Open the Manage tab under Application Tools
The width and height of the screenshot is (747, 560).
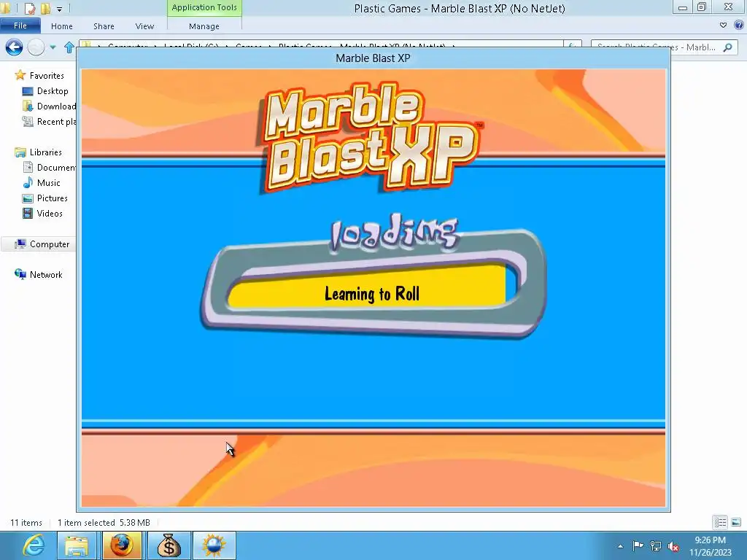204,26
